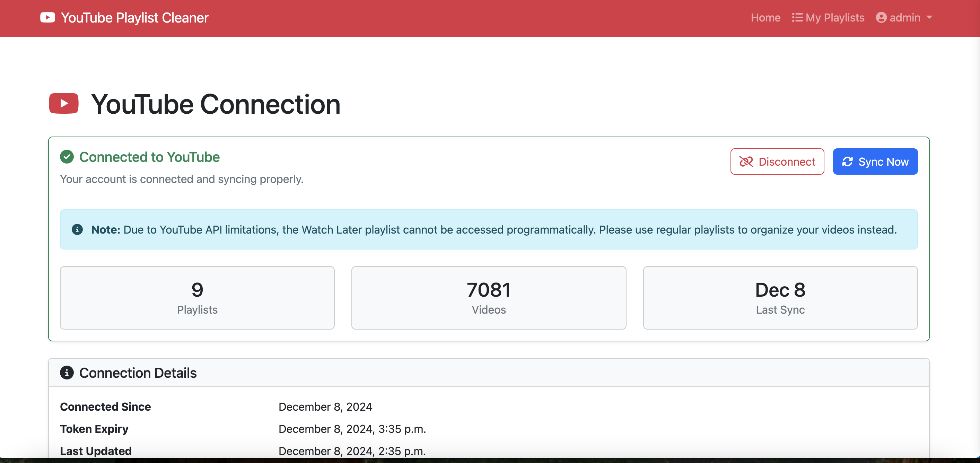The height and width of the screenshot is (463, 980).
Task: Open the admin account menu
Action: pyautogui.click(x=904, y=17)
